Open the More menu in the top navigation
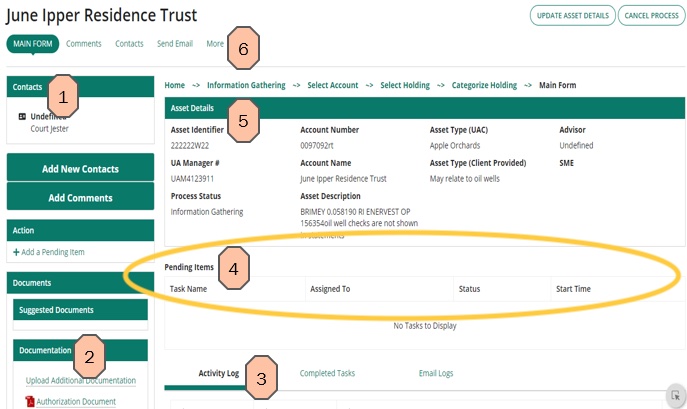Image resolution: width=687 pixels, height=409 pixels. (214, 44)
